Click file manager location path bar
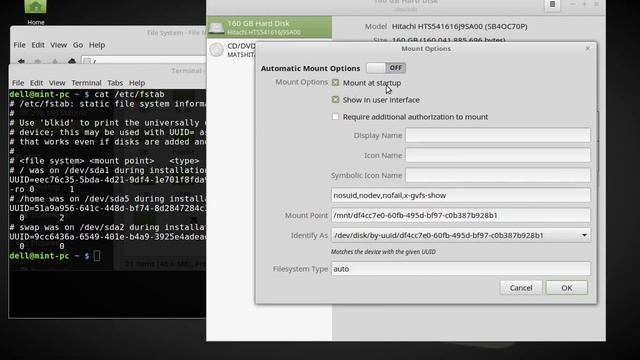The width and height of the screenshot is (640, 360). [x=144, y=61]
